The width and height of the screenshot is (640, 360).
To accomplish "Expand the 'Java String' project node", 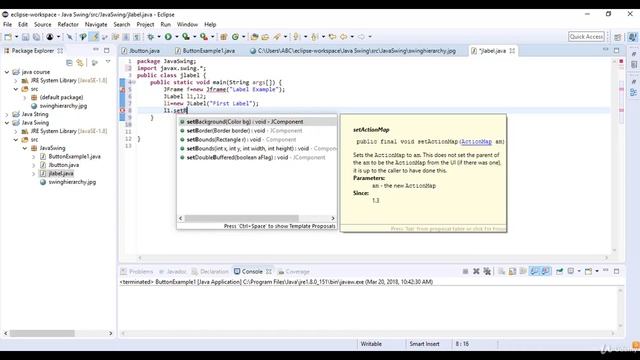I will click(7, 114).
